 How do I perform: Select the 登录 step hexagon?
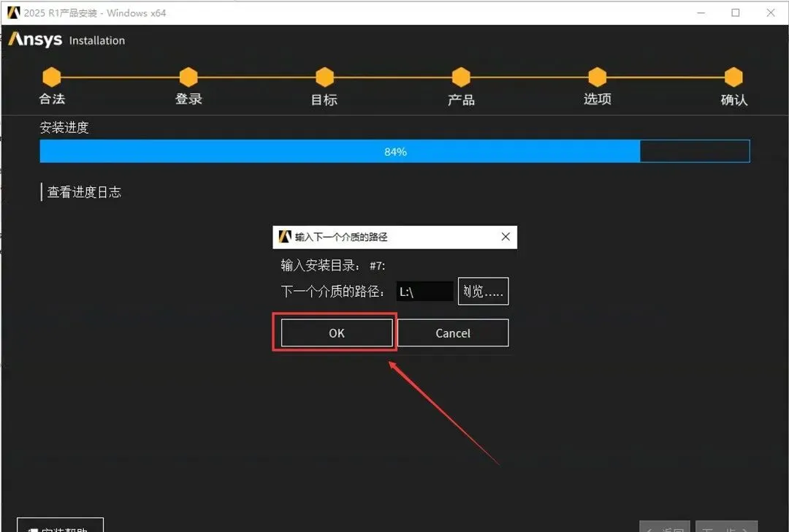click(x=188, y=77)
